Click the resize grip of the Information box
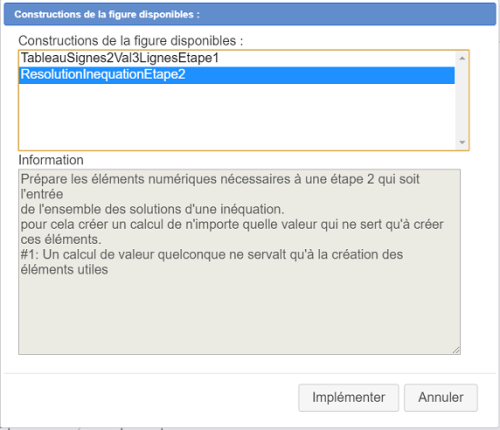The width and height of the screenshot is (500, 430). [x=456, y=350]
